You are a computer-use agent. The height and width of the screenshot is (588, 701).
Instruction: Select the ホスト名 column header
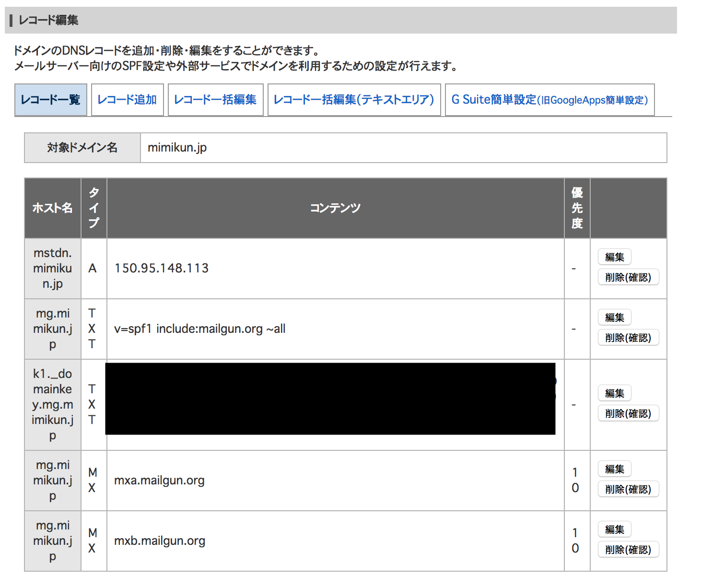click(52, 208)
